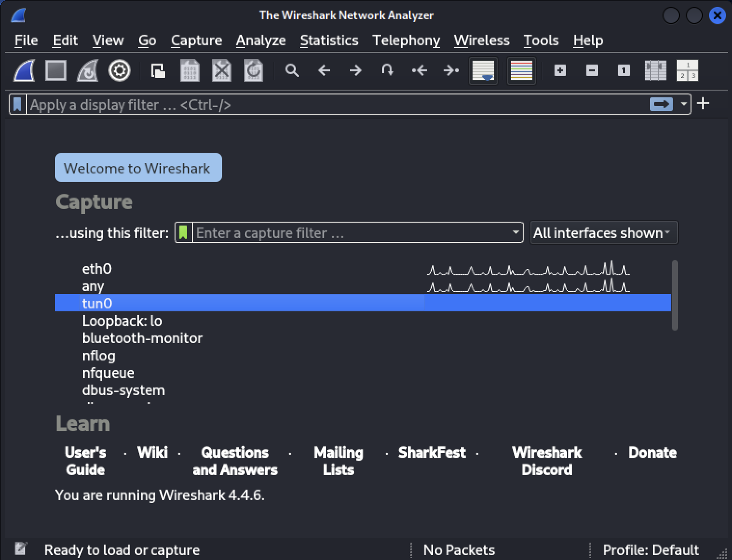Open the Wireless menu
732x560 pixels.
click(482, 40)
